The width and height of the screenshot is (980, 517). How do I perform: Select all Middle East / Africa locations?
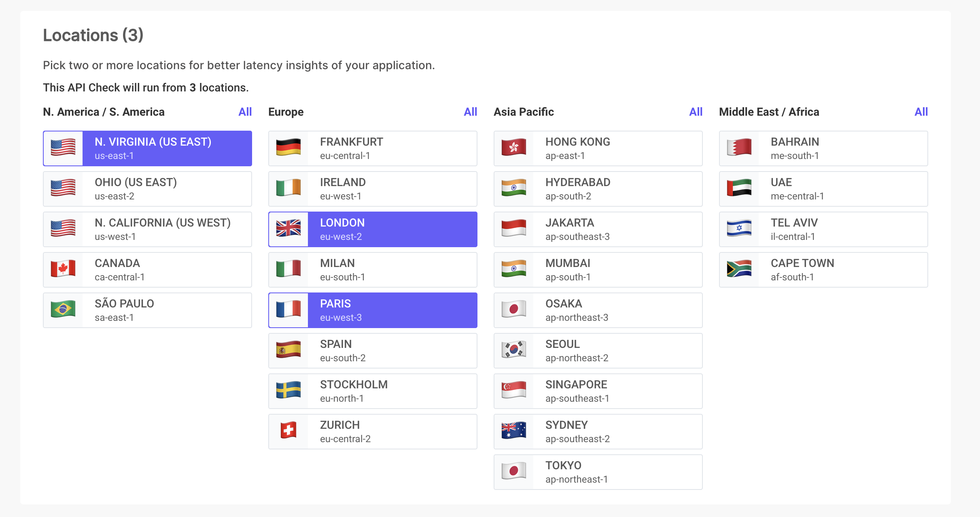(x=921, y=112)
